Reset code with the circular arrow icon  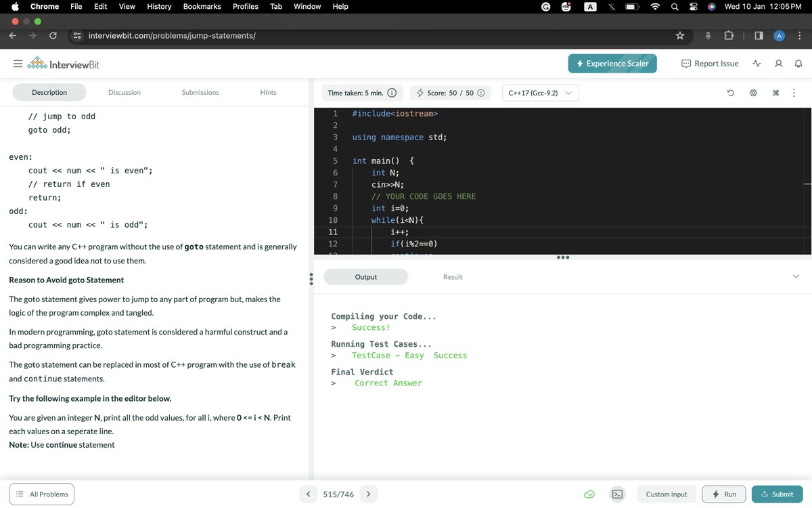pyautogui.click(x=731, y=93)
